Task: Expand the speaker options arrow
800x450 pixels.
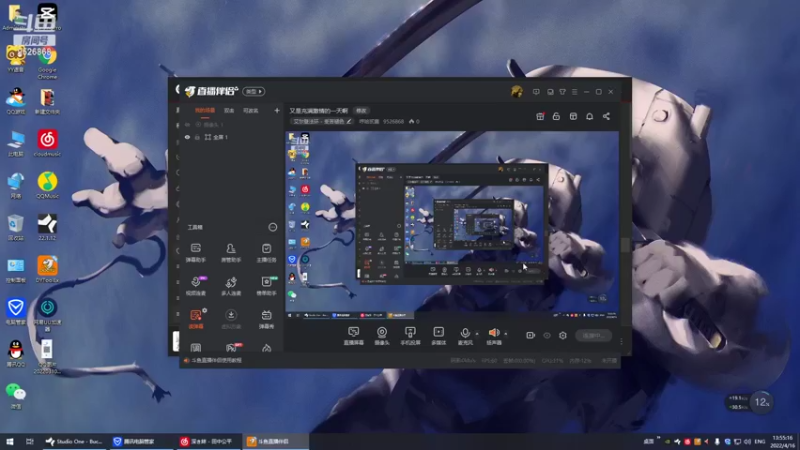Action: click(x=506, y=334)
